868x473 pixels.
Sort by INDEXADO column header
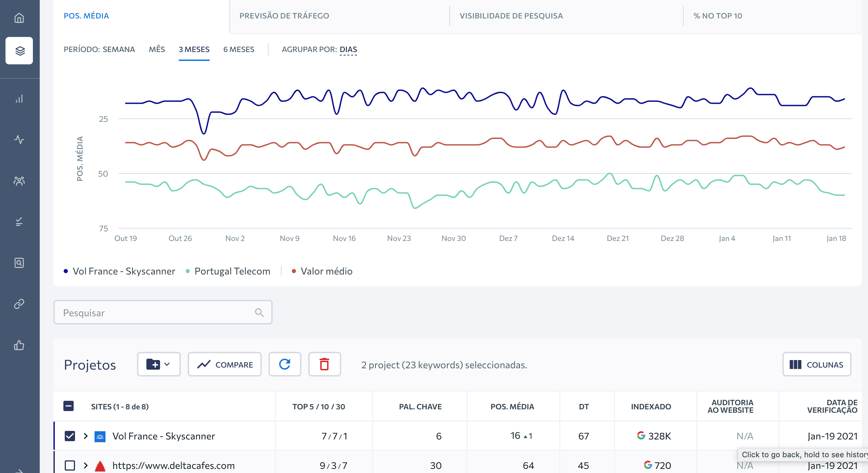click(651, 407)
